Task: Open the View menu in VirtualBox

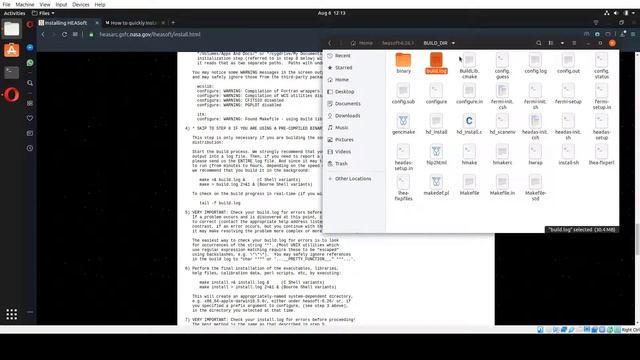Action: 45,4
